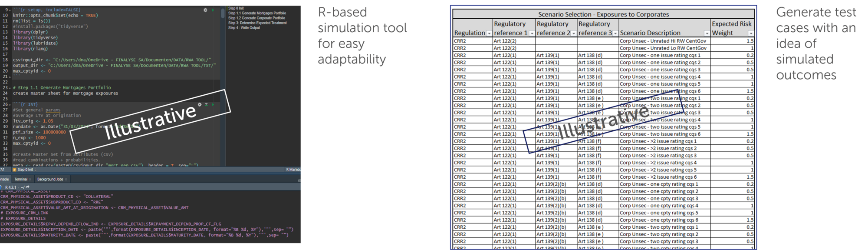Select cell 'Corp Unsec - two cpty rating cqs 2'
Viewport: 868px width, 250px height.
[x=664, y=234]
